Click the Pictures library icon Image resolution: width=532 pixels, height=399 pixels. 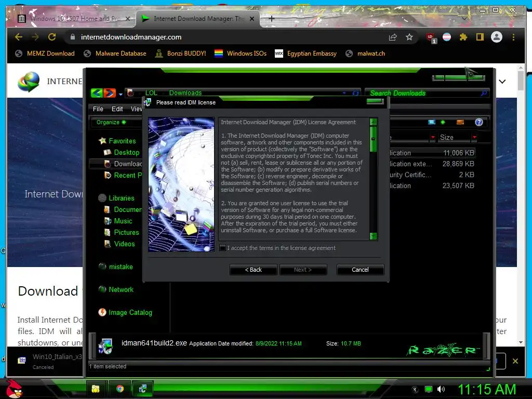[x=107, y=232]
